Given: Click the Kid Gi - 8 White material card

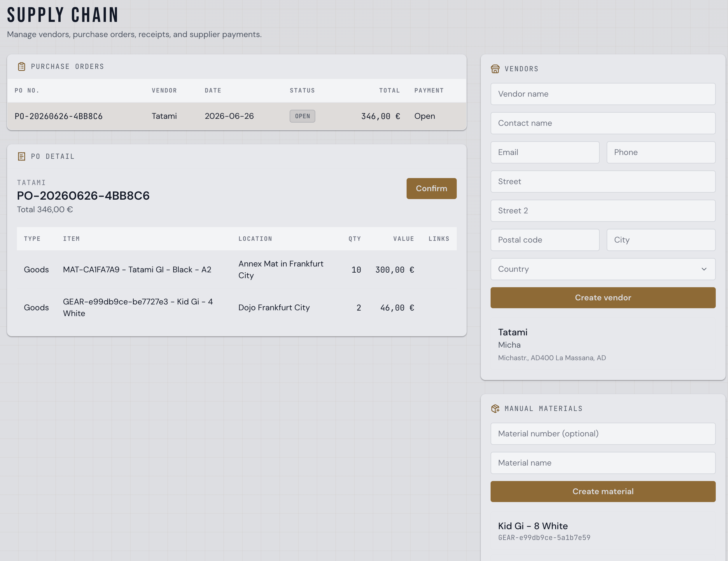Looking at the screenshot, I should click(603, 531).
